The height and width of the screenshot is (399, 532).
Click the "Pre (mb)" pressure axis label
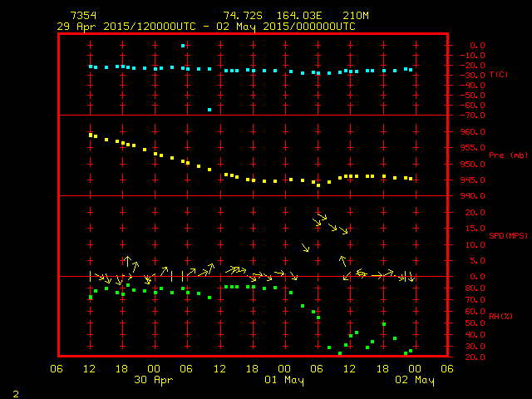pyautogui.click(x=508, y=155)
